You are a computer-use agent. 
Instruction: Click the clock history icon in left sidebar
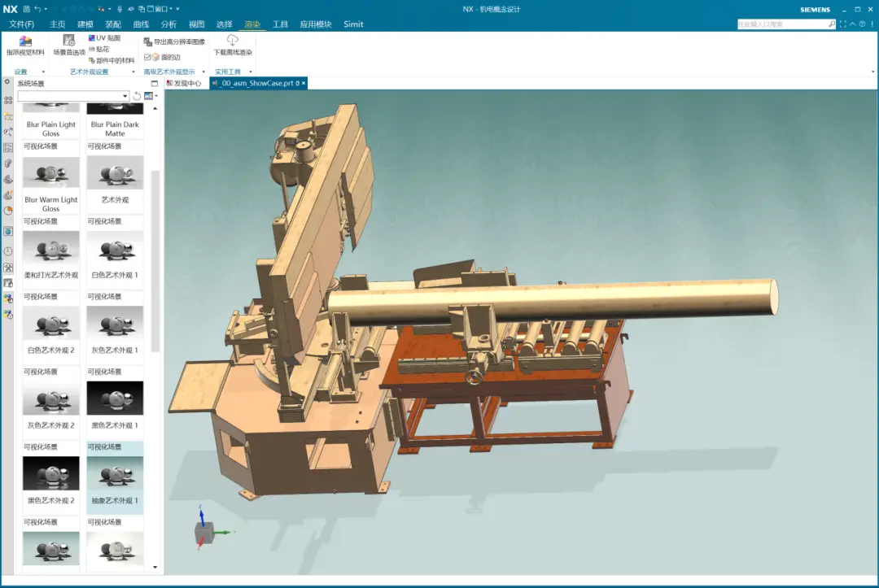tap(8, 251)
